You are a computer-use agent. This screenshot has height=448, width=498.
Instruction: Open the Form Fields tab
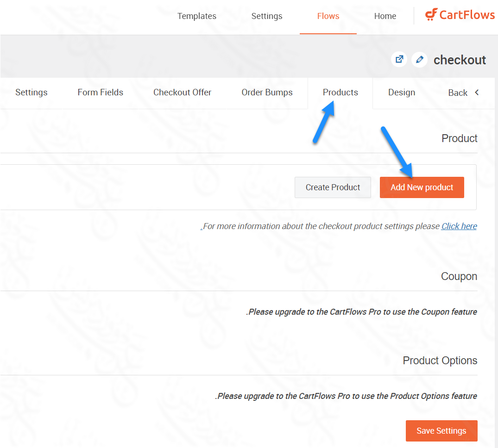pyautogui.click(x=100, y=93)
